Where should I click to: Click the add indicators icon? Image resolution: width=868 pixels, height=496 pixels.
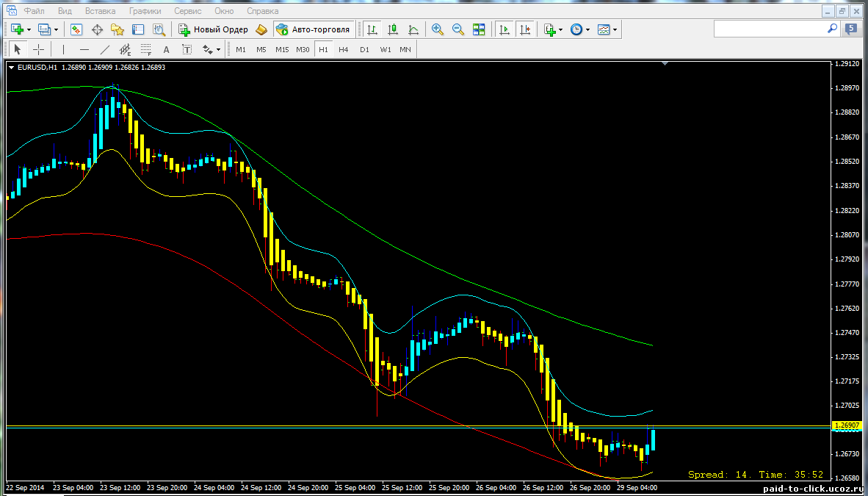pos(549,29)
